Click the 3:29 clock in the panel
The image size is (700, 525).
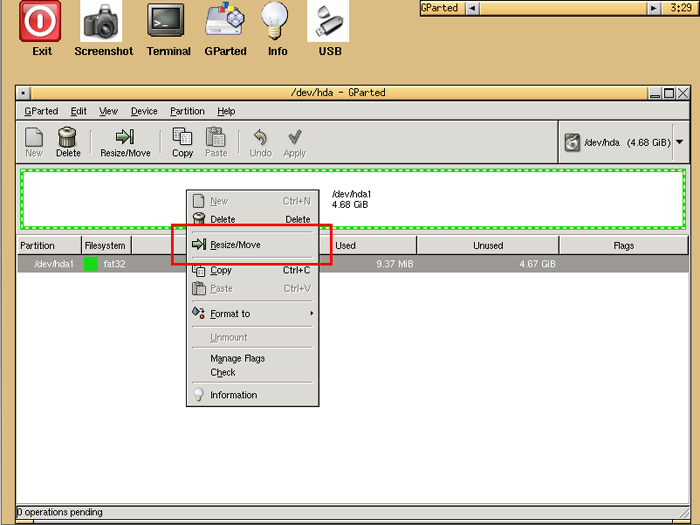point(681,8)
